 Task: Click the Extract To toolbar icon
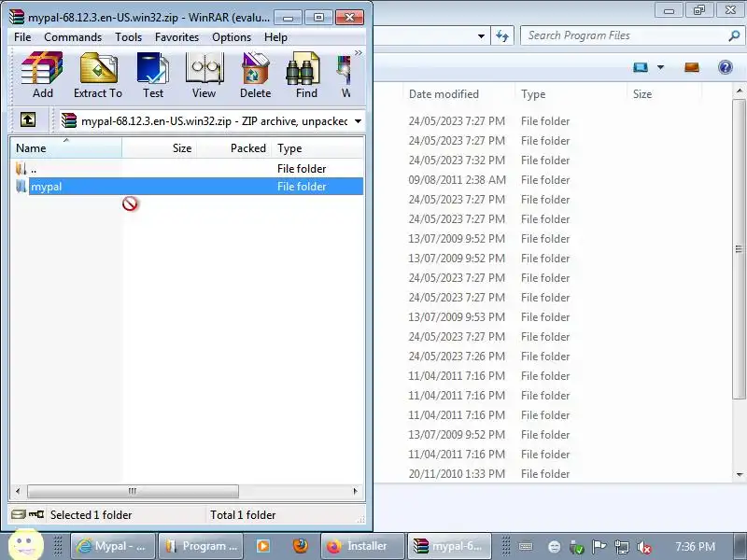[x=98, y=75]
